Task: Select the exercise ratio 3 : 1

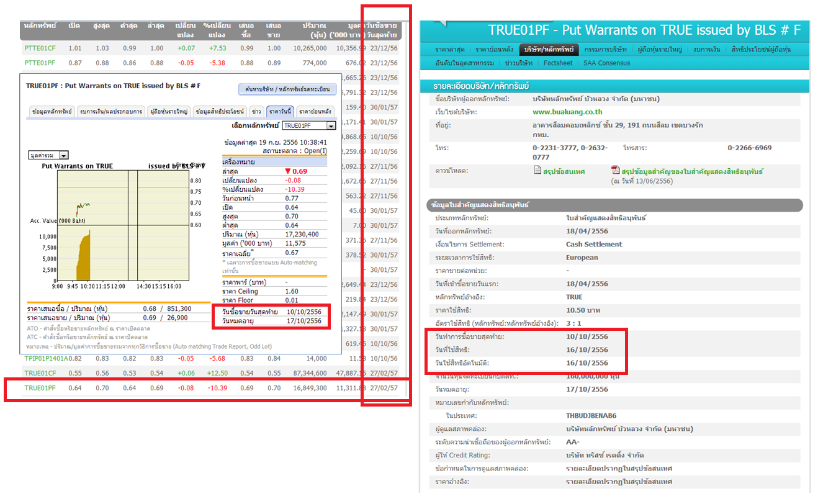Action: point(575,323)
